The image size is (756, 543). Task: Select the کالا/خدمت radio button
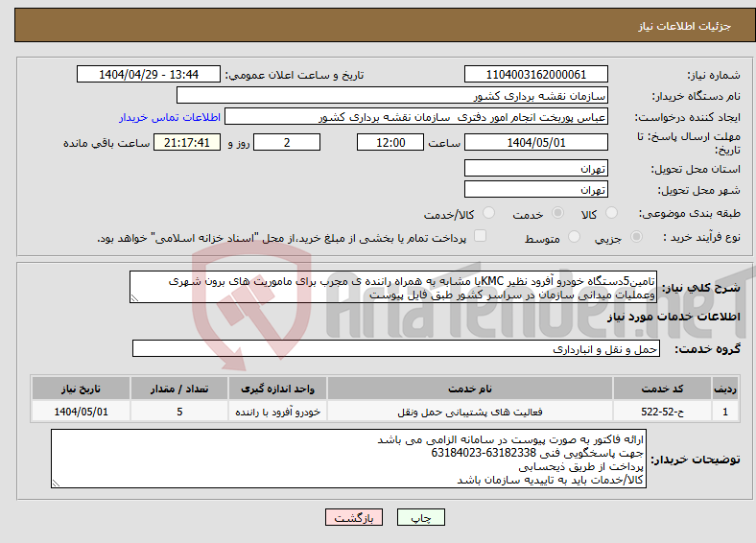(x=488, y=213)
